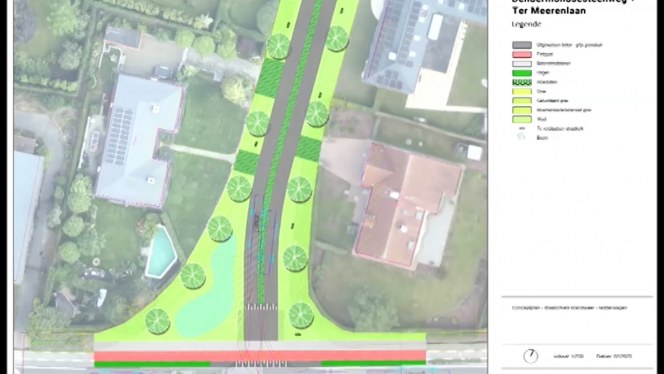This screenshot has width=664, height=374.
Task: Click the swimming pool on the map
Action: (161, 252)
